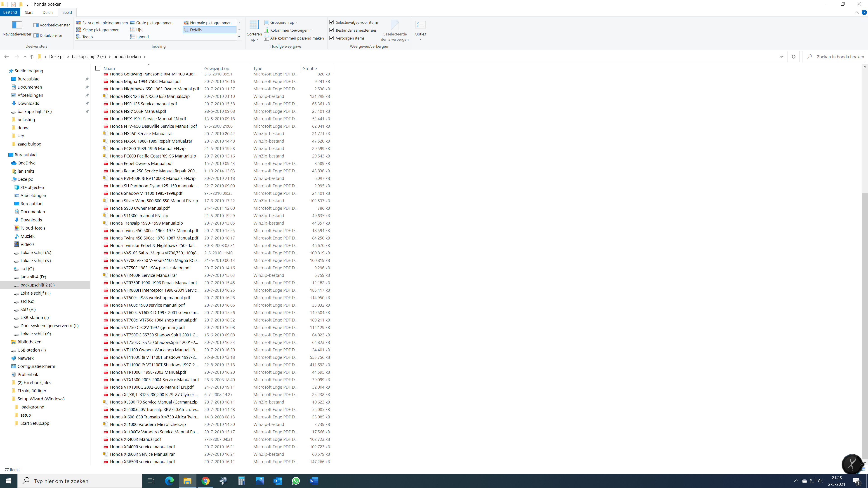868x488 pixels.
Task: Open the address bar history dropdown
Action: pyautogui.click(x=782, y=56)
